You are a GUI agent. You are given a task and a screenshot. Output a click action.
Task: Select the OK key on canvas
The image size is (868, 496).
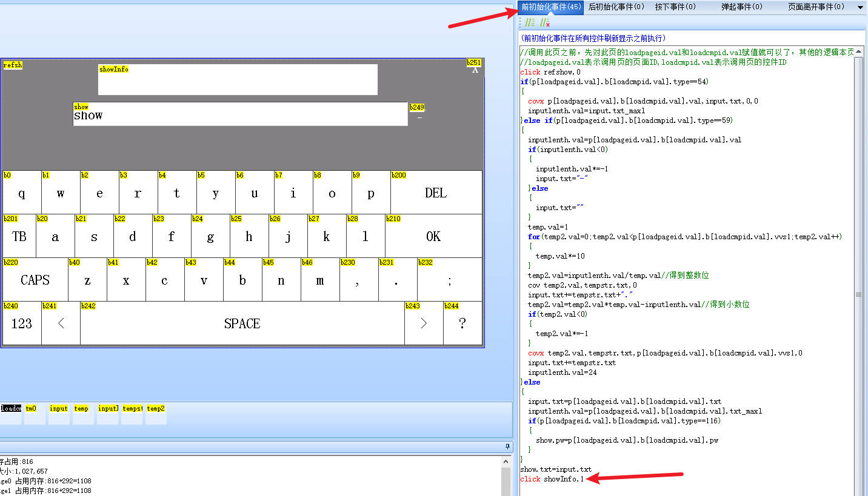(433, 236)
